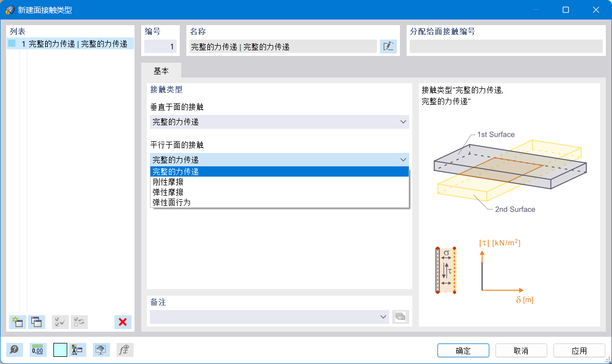Edit the name using the pencil icon
Screen dimensions: 612x364
389,46
